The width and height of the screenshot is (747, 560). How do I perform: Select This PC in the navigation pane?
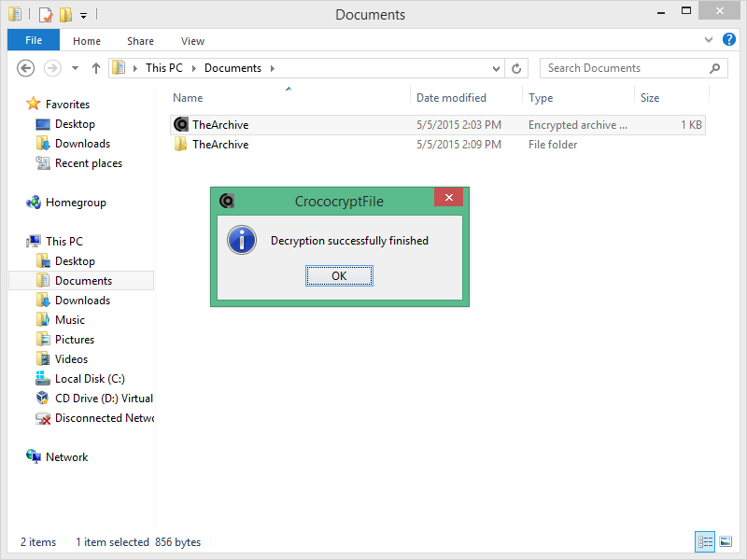(x=64, y=242)
